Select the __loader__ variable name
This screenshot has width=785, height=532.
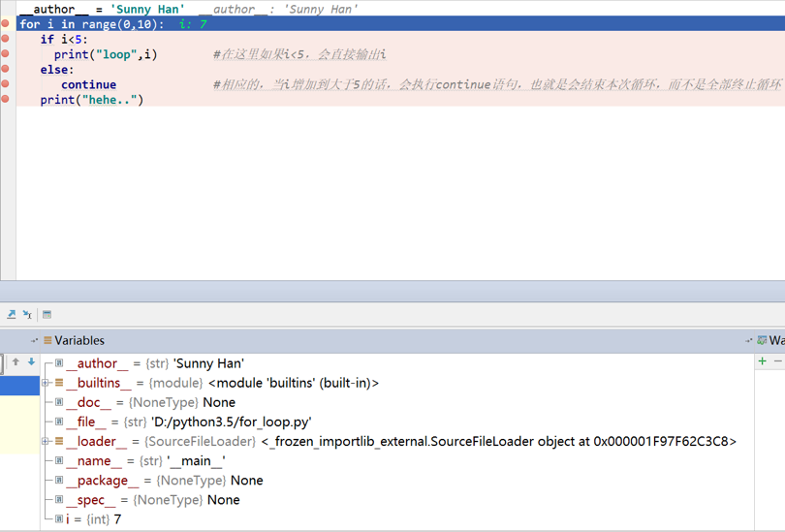[97, 442]
